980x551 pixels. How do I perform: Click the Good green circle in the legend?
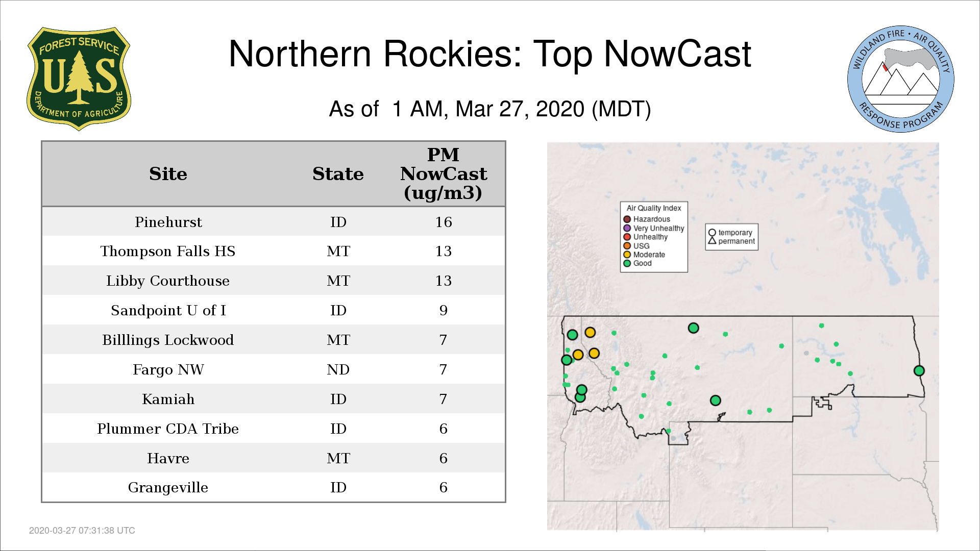point(627,263)
